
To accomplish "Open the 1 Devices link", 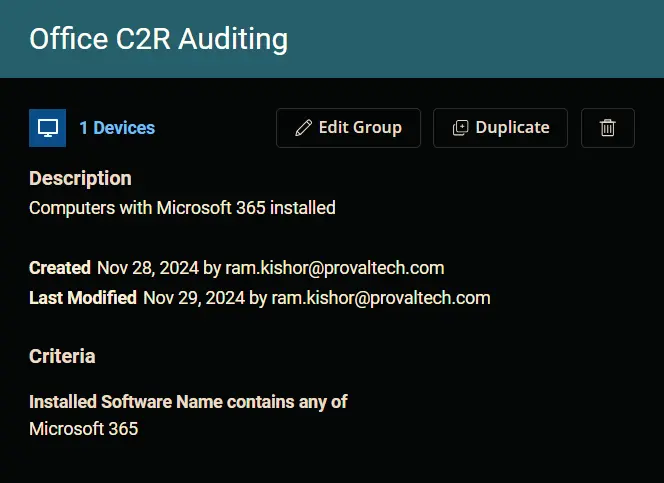I will pyautogui.click(x=117, y=128).
